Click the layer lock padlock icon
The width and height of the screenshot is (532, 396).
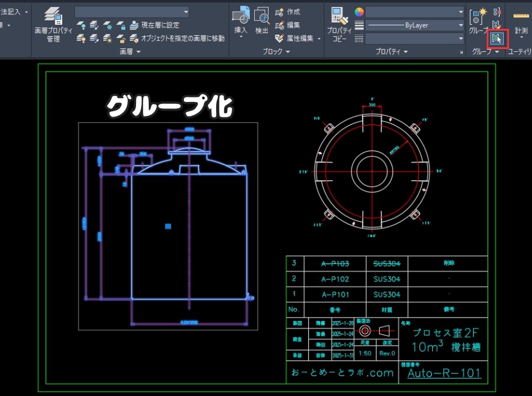pos(121,25)
